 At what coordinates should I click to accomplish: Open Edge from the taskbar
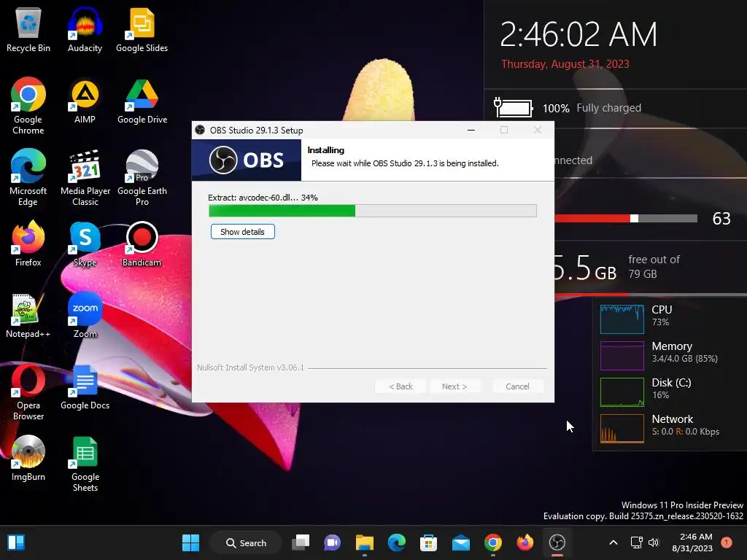coord(396,542)
